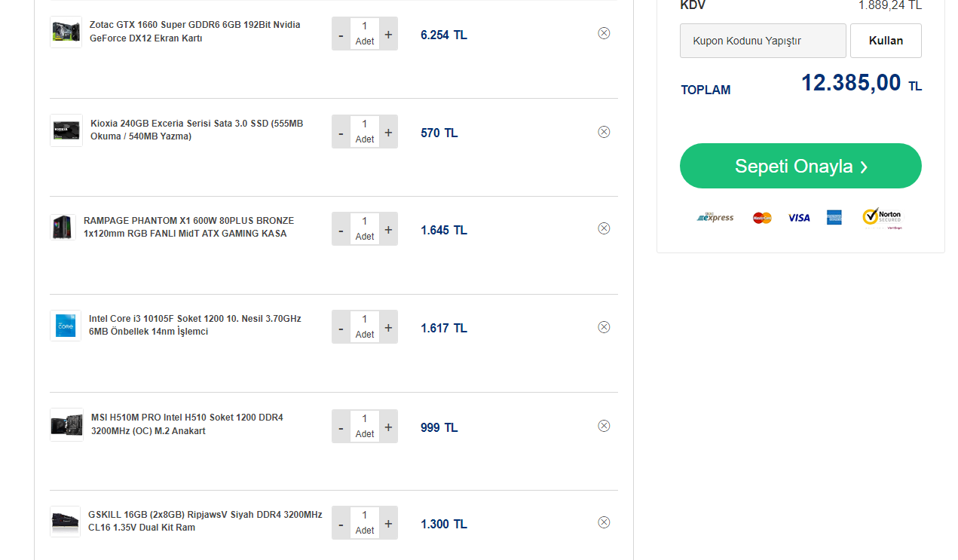The height and width of the screenshot is (560, 958).
Task: Remove Intel Core i3 10105F from cart
Action: click(x=604, y=327)
